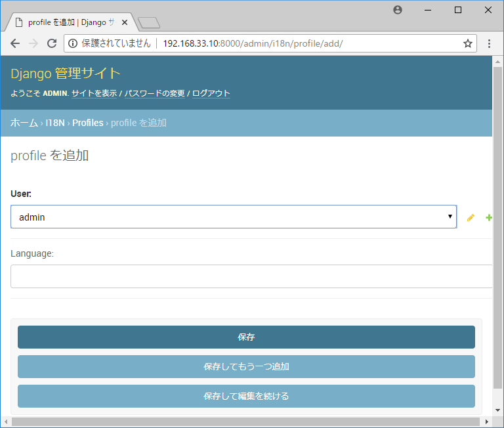Open a new browser tab
Image resolution: width=504 pixels, height=428 pixels.
[x=149, y=23]
